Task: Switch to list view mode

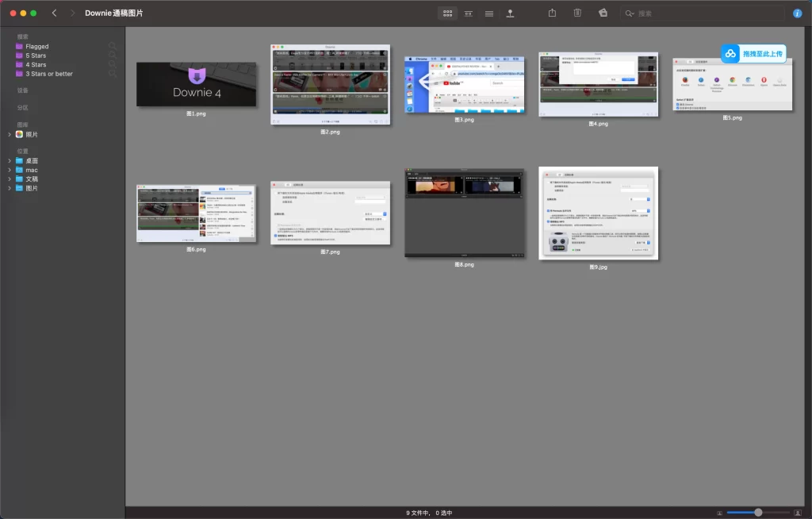Action: coord(489,13)
